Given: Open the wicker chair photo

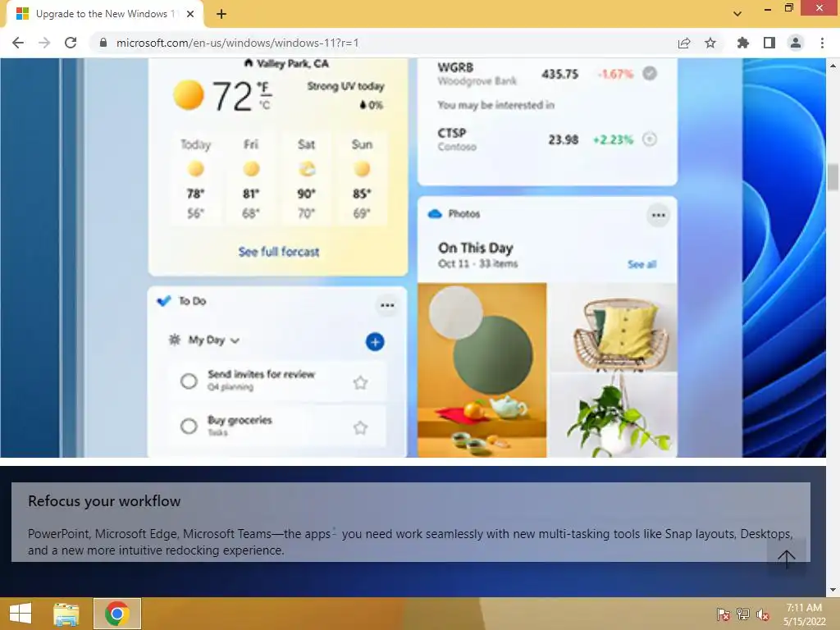Looking at the screenshot, I should pyautogui.click(x=614, y=326).
